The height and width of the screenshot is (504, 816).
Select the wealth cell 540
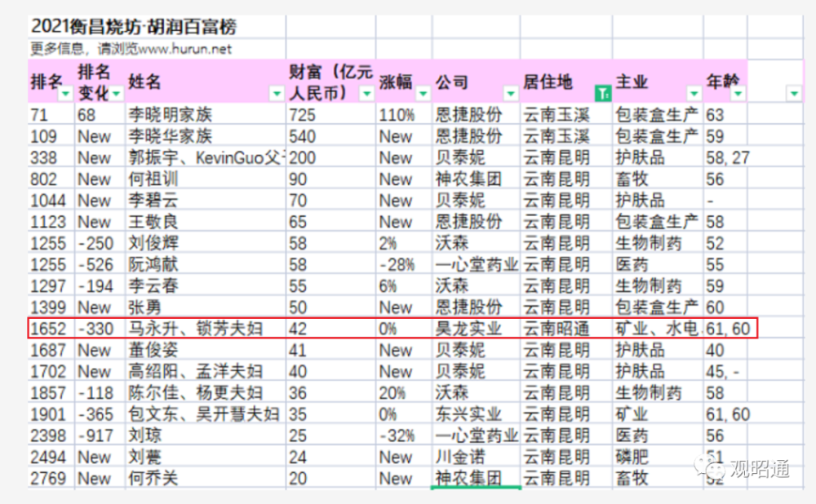(x=331, y=135)
